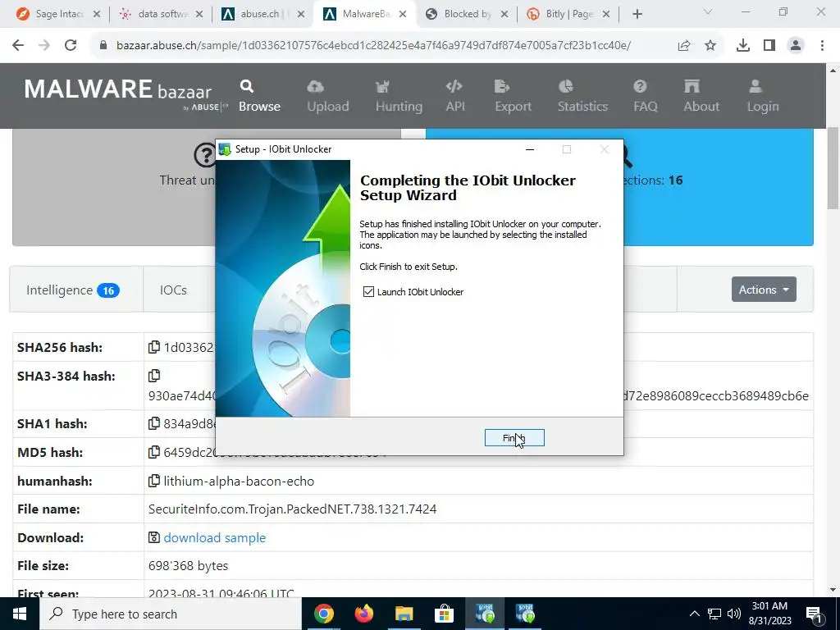
Task: Copy the SHA256 hash
Action: [153, 347]
